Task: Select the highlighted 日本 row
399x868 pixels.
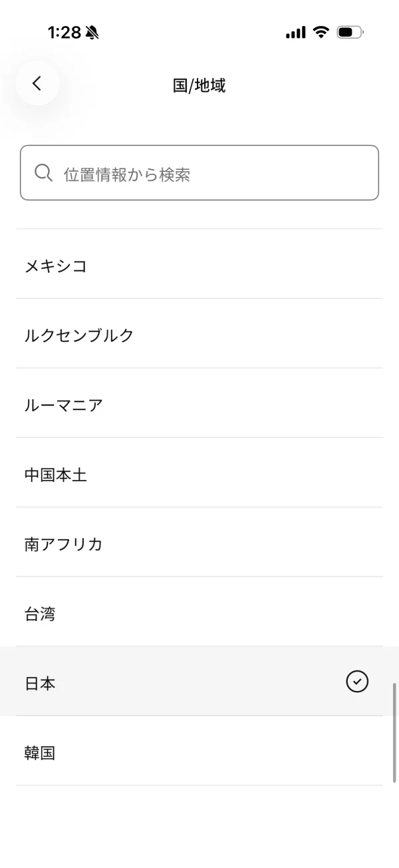Action: pos(199,682)
